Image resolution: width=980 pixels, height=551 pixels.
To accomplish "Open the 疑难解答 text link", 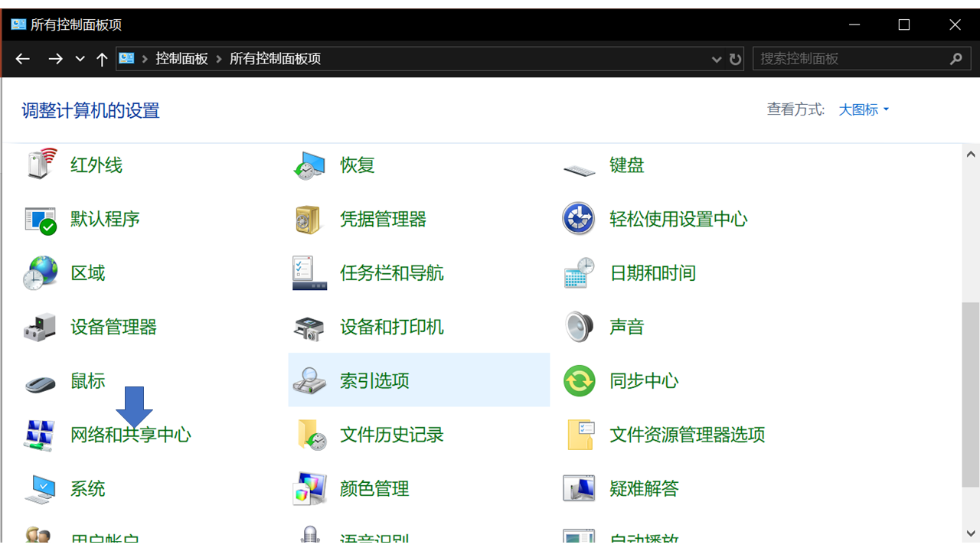I will [x=644, y=488].
